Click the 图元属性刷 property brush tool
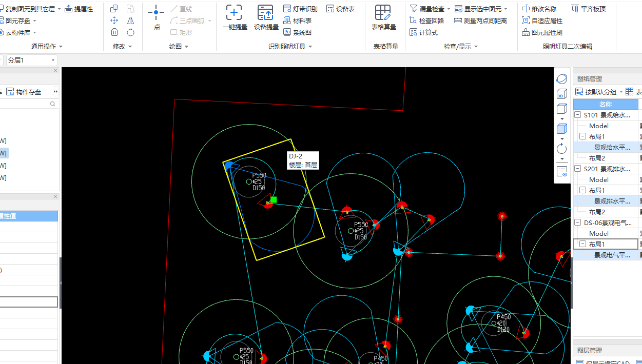642x364 pixels. click(x=542, y=32)
